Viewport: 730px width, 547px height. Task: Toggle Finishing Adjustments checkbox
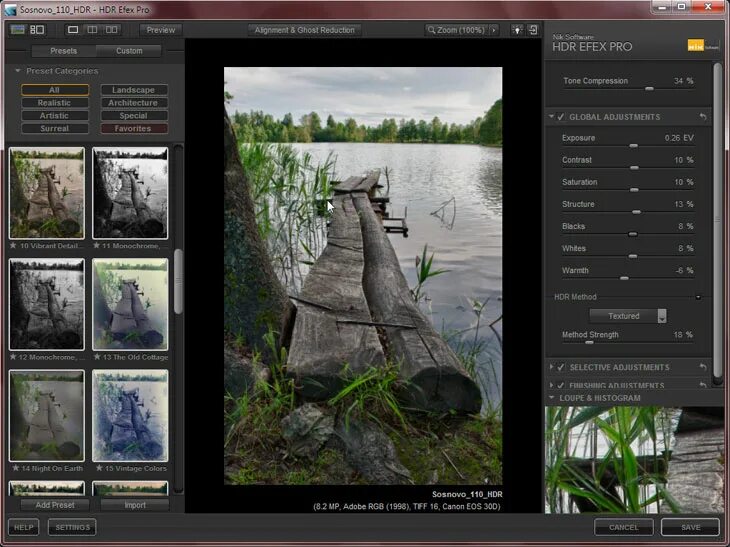click(x=561, y=385)
